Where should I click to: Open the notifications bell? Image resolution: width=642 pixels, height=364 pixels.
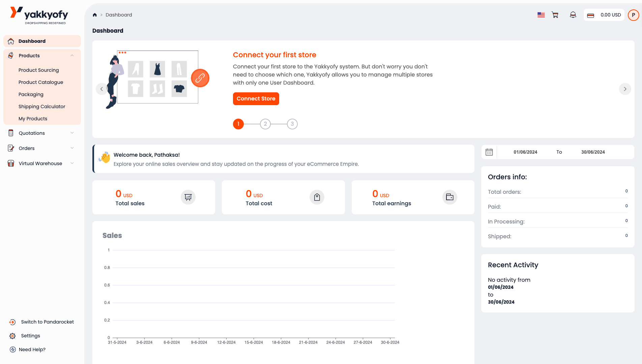573,15
